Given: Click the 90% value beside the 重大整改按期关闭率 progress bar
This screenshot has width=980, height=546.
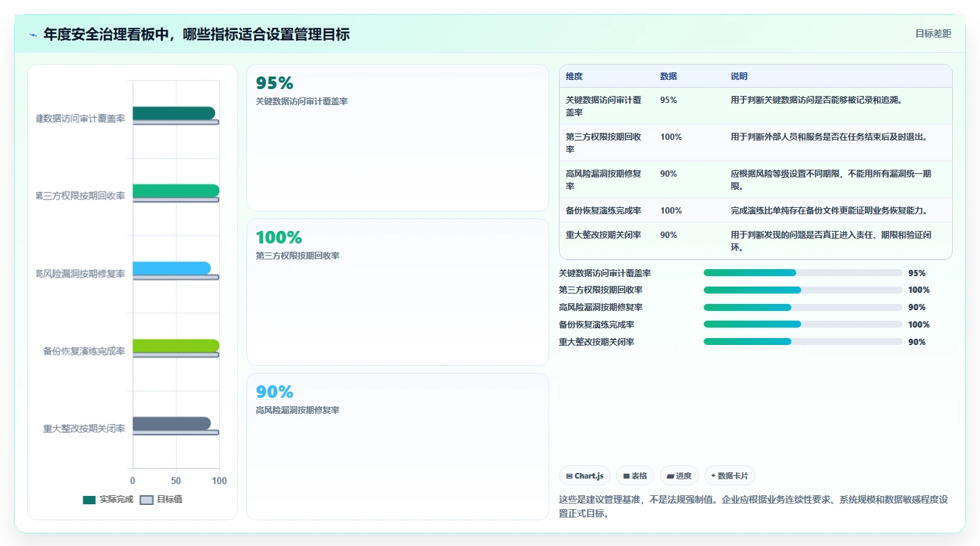Looking at the screenshot, I should pos(917,342).
